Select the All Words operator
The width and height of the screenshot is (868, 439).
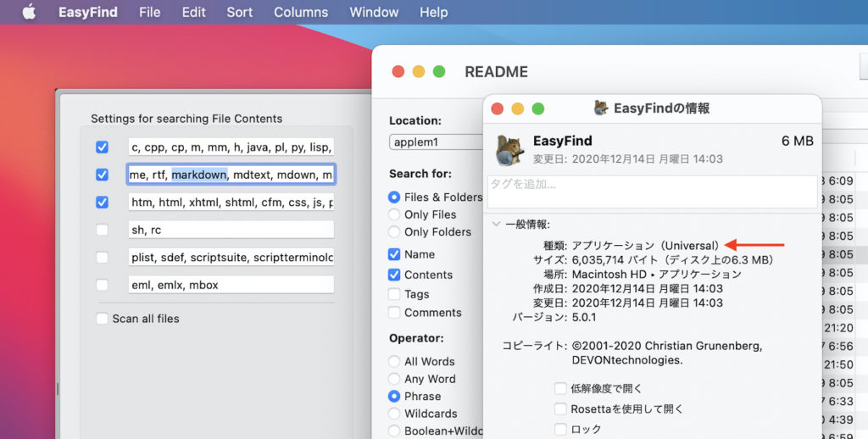pos(394,361)
